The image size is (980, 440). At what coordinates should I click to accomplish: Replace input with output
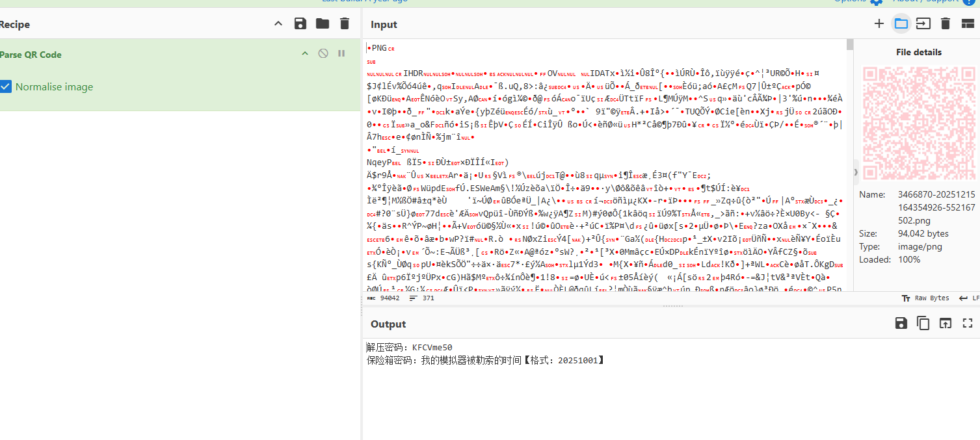point(945,323)
